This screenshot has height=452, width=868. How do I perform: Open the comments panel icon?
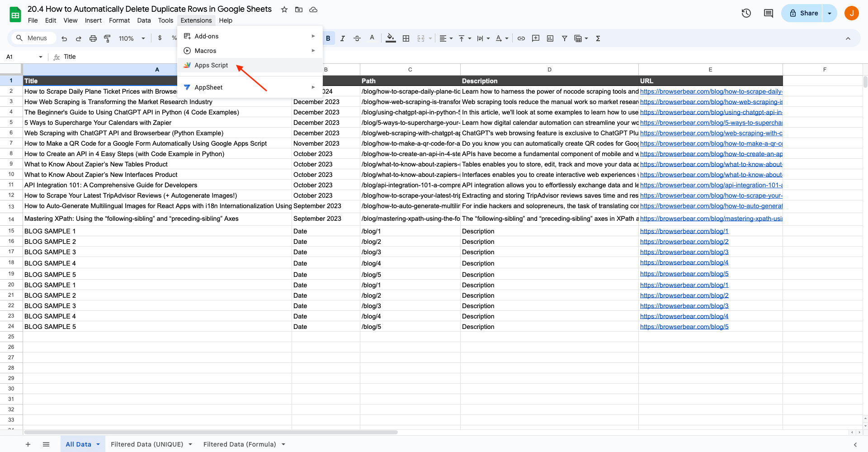pyautogui.click(x=768, y=13)
